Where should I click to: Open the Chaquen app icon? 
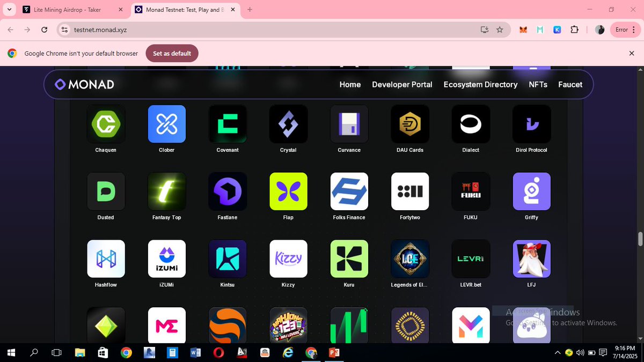(x=106, y=124)
